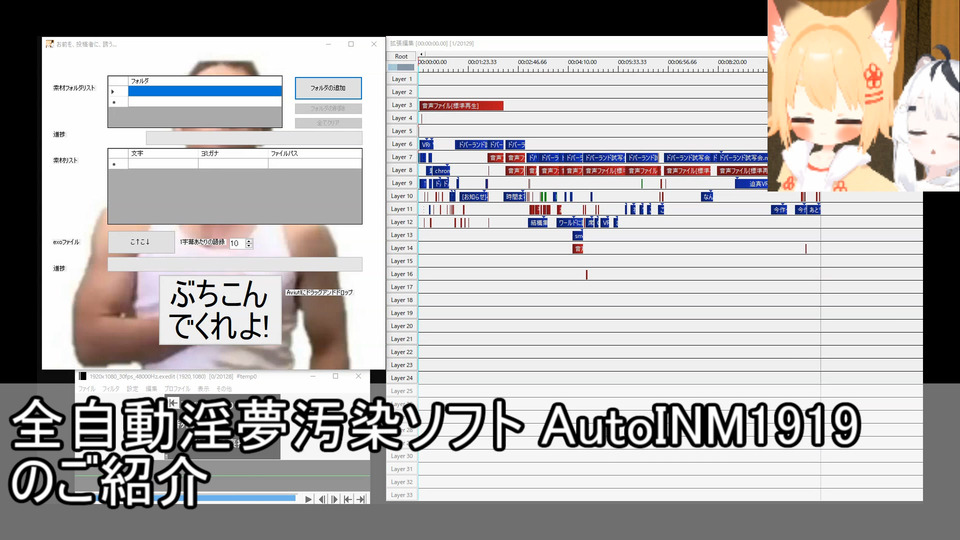Open the 表示 menu in AviUtl
The height and width of the screenshot is (540, 960).
(203, 389)
